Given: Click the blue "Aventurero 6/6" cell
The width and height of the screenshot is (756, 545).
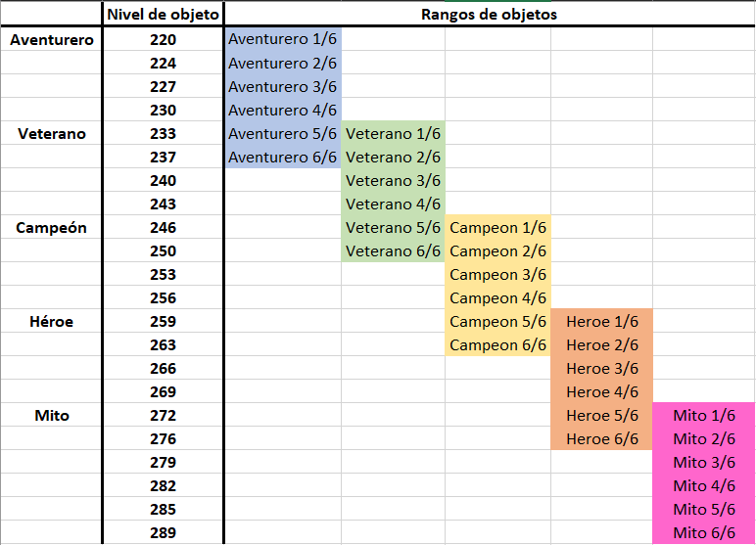Looking at the screenshot, I should pyautogui.click(x=283, y=158).
